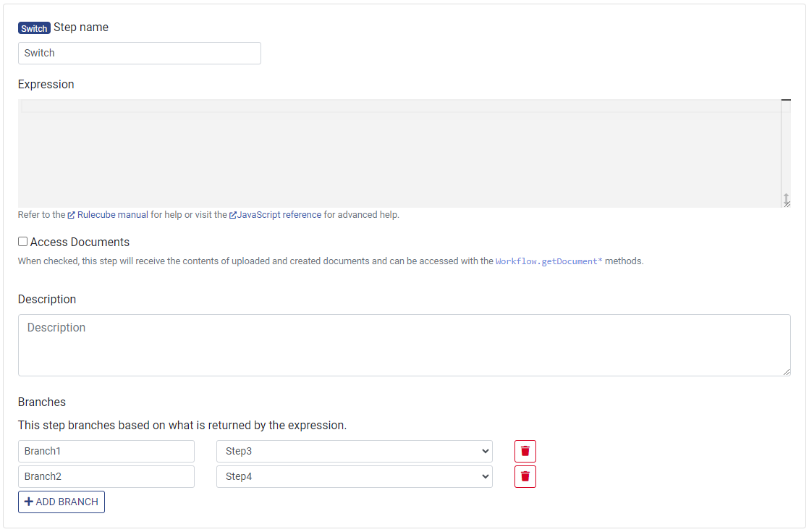This screenshot has width=809, height=532.
Task: Click the external-link icon beside Rulecube manual
Action: point(71,214)
